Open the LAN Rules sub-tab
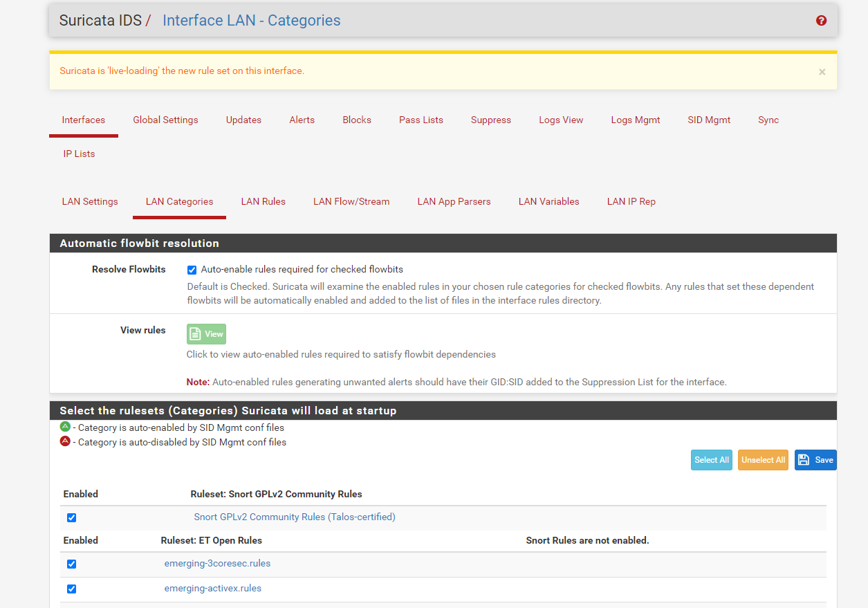The width and height of the screenshot is (868, 608). point(264,201)
